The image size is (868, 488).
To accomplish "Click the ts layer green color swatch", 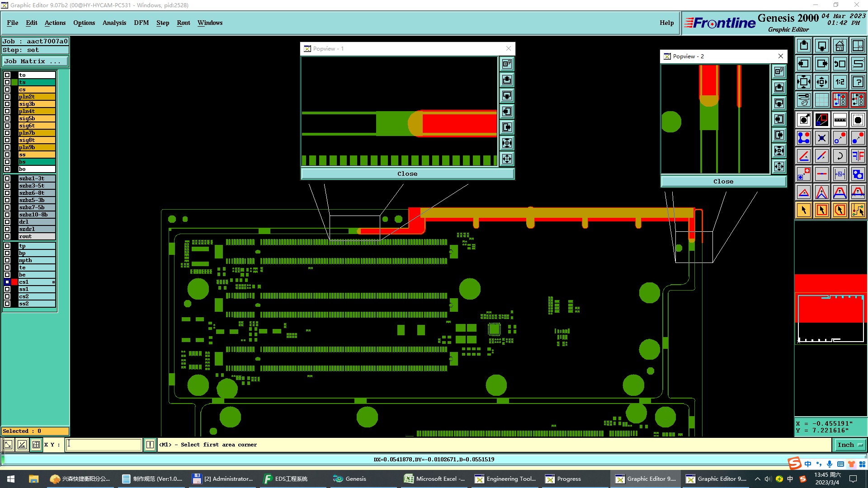I will pos(14,82).
